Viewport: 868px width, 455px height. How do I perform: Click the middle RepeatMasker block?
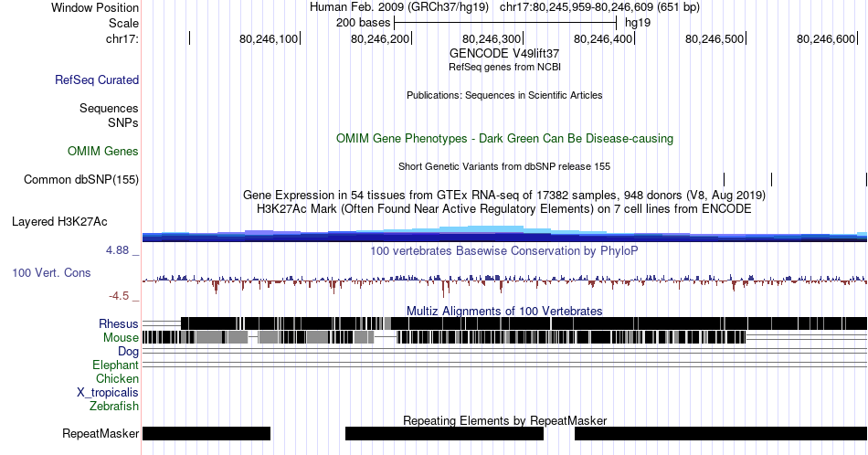[x=445, y=433]
